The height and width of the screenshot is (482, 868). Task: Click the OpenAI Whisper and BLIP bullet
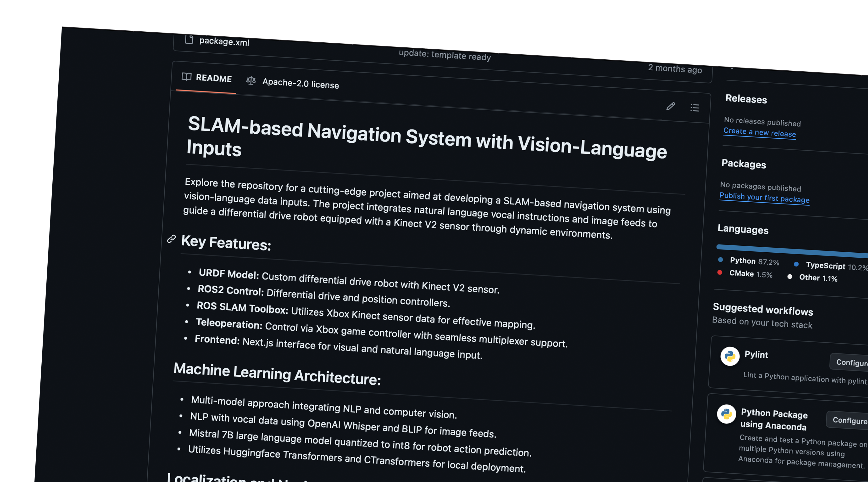[343, 425]
